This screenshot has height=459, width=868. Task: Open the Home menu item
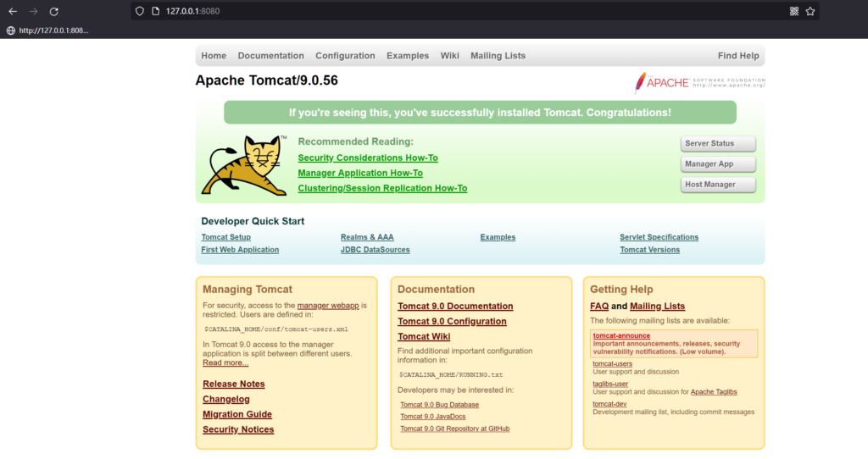click(x=214, y=56)
